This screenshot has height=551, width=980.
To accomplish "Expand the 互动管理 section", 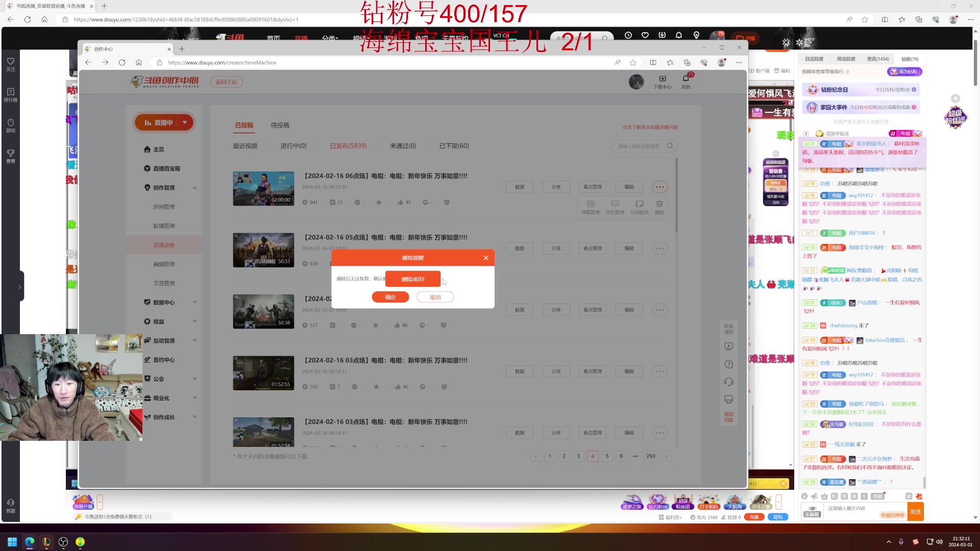I will 194,340.
